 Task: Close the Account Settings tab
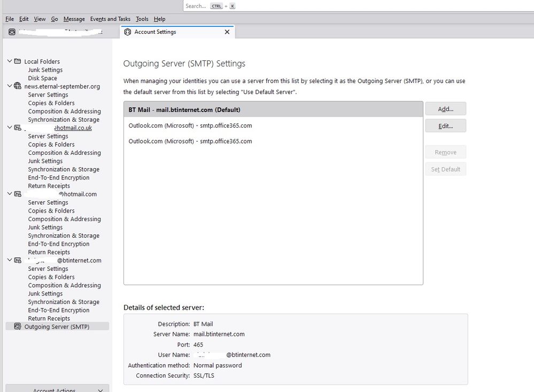coord(227,32)
